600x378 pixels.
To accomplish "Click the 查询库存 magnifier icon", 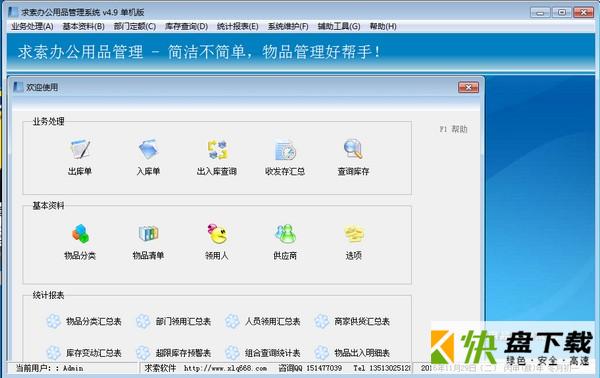I will 353,149.
